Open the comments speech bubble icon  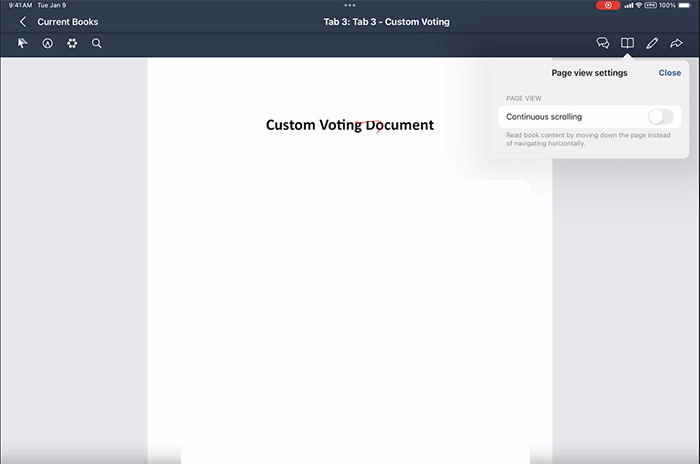point(603,44)
